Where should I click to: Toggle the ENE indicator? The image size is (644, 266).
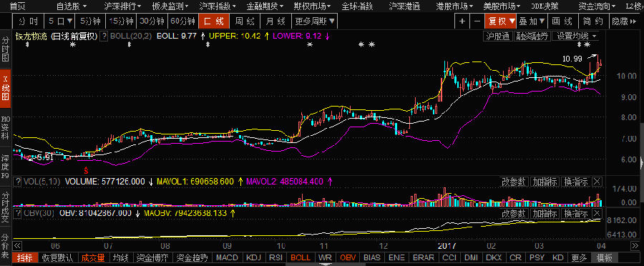click(396, 258)
